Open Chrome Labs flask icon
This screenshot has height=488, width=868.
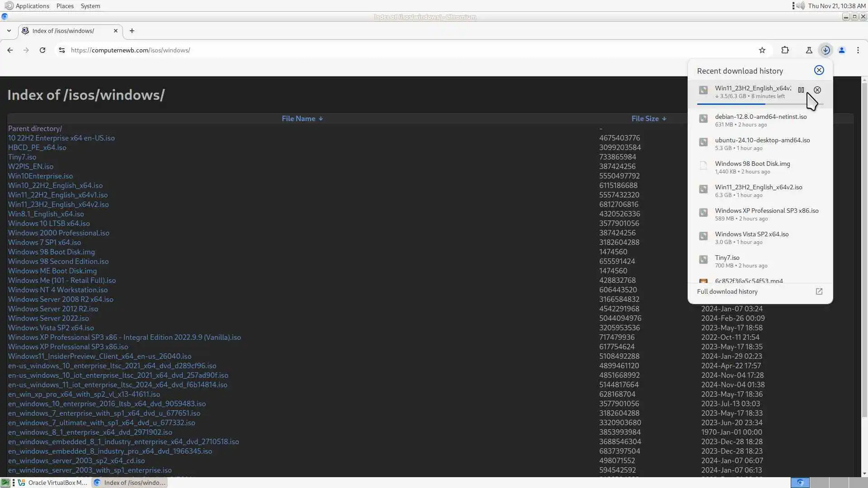[x=809, y=50]
